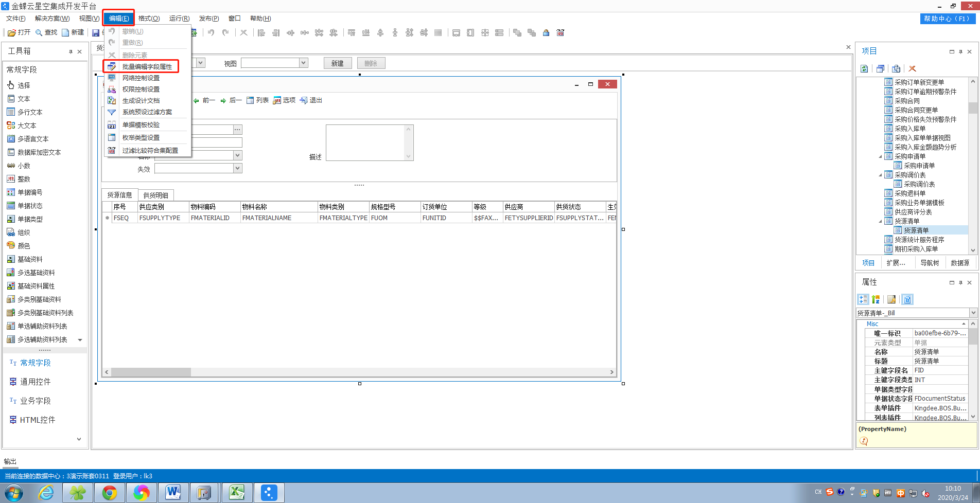Switch to the 供货明细 tab
980x503 pixels.
pyautogui.click(x=156, y=195)
